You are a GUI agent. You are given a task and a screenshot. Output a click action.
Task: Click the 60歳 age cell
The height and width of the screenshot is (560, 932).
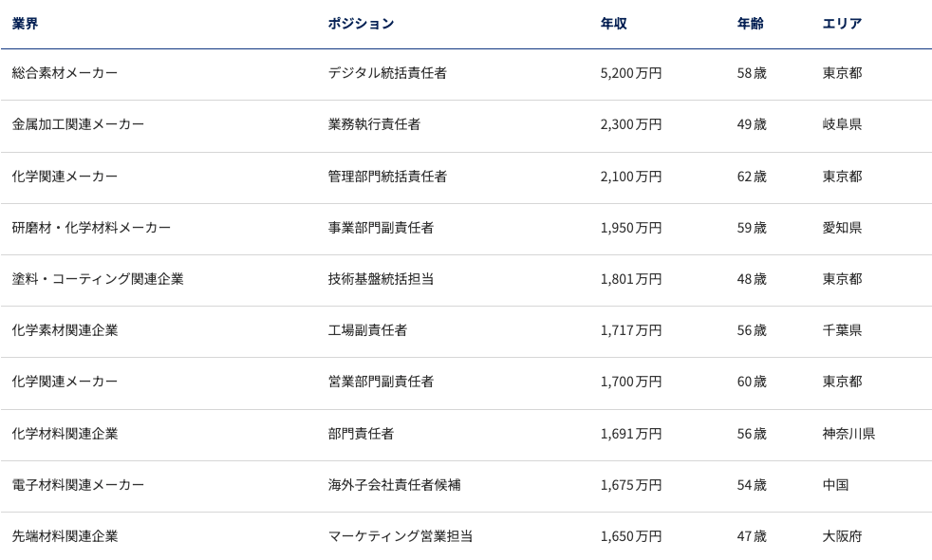coord(752,382)
